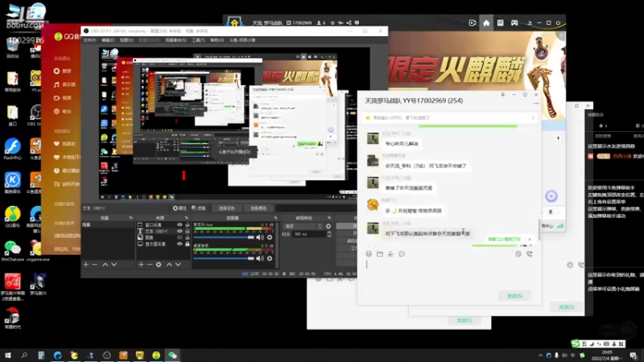Screen dimensions: 644x362
Task: Open transition settings gear next to 渐变
Action: point(328,226)
